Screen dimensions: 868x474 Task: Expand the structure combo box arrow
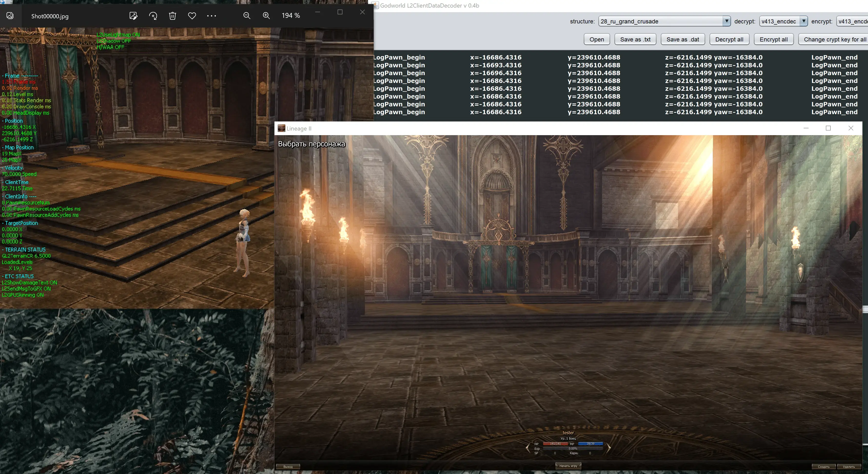point(726,21)
